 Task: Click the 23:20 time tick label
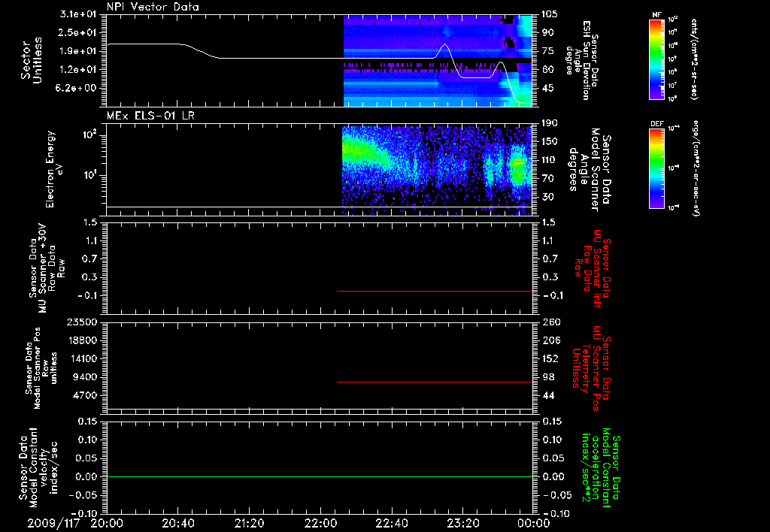(x=463, y=523)
